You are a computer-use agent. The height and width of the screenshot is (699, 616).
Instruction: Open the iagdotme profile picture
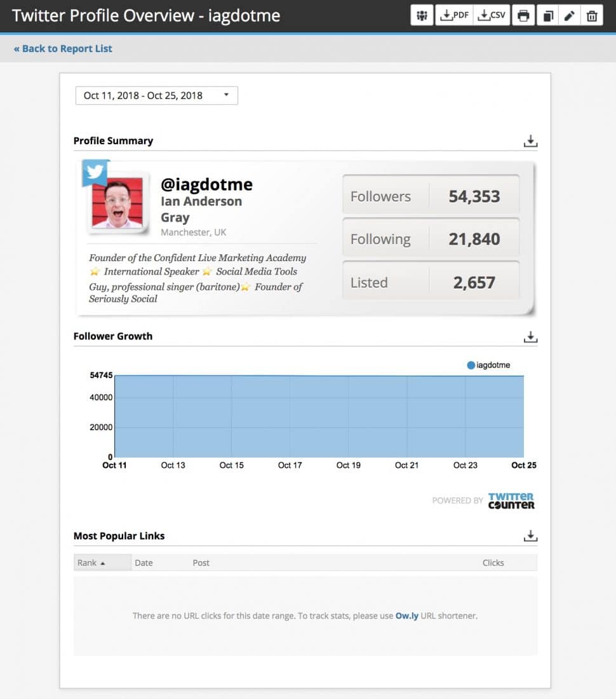coord(117,202)
